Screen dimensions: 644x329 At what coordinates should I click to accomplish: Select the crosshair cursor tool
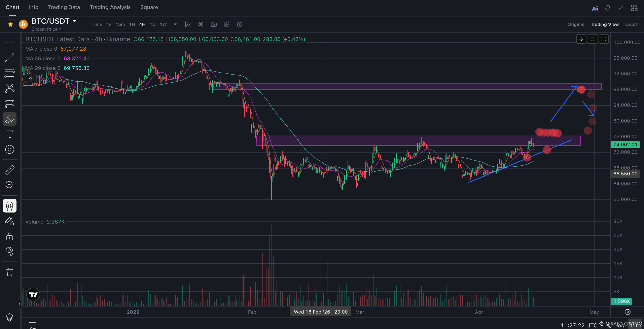[x=10, y=43]
